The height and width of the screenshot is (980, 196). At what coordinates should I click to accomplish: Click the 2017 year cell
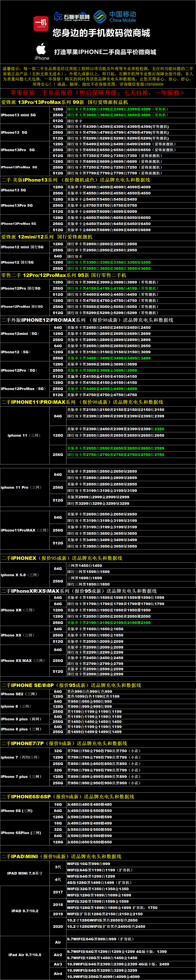coord(58,892)
